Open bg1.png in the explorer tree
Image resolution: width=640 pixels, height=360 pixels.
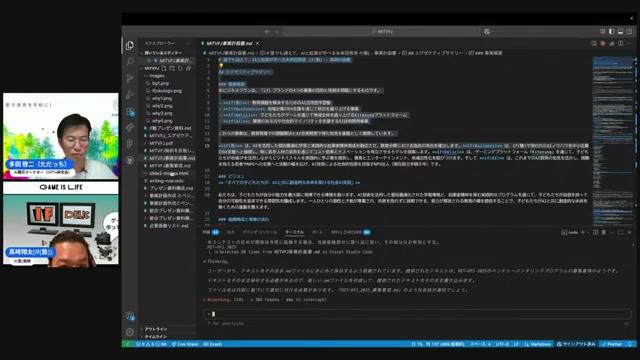pos(160,83)
